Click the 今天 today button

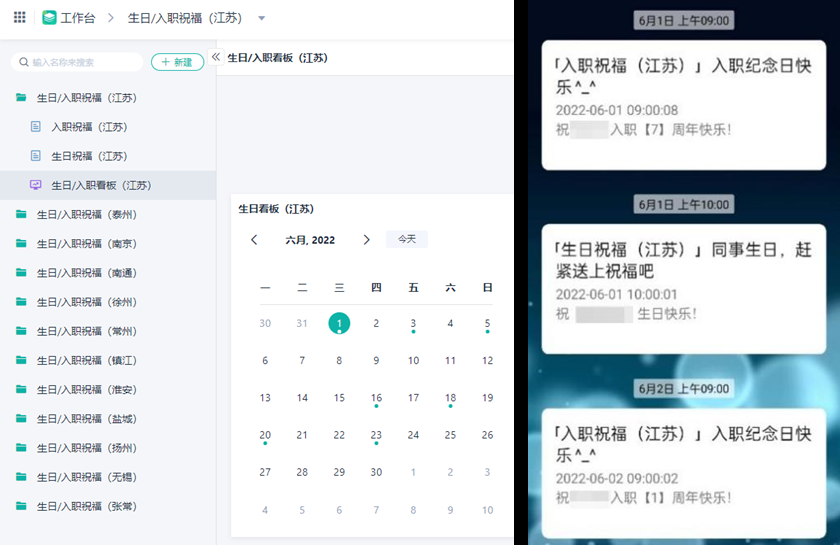[x=407, y=239]
